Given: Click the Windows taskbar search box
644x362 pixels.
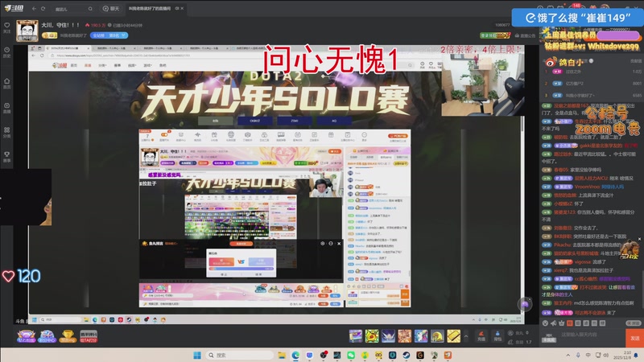Looking at the screenshot, I should [239, 355].
